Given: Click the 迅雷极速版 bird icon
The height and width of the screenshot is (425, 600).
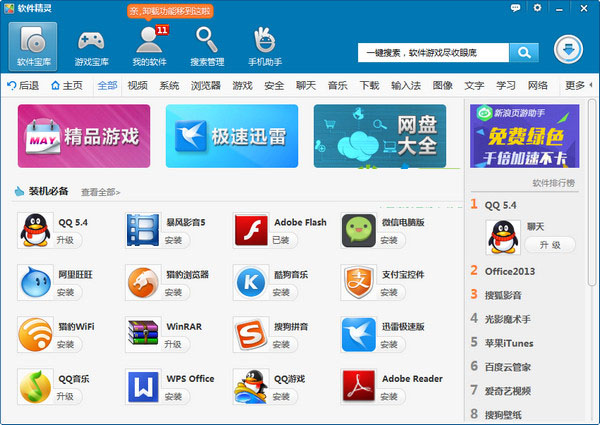Looking at the screenshot, I should tap(359, 334).
